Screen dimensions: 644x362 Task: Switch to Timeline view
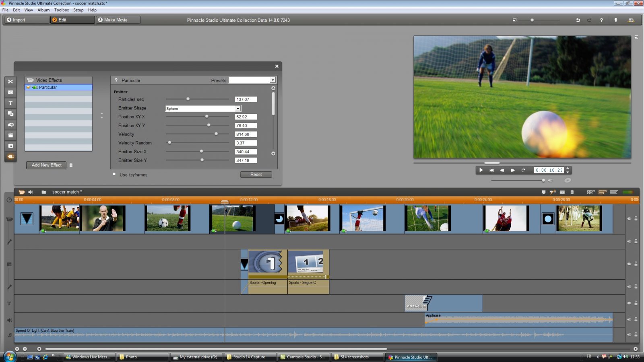pos(603,192)
